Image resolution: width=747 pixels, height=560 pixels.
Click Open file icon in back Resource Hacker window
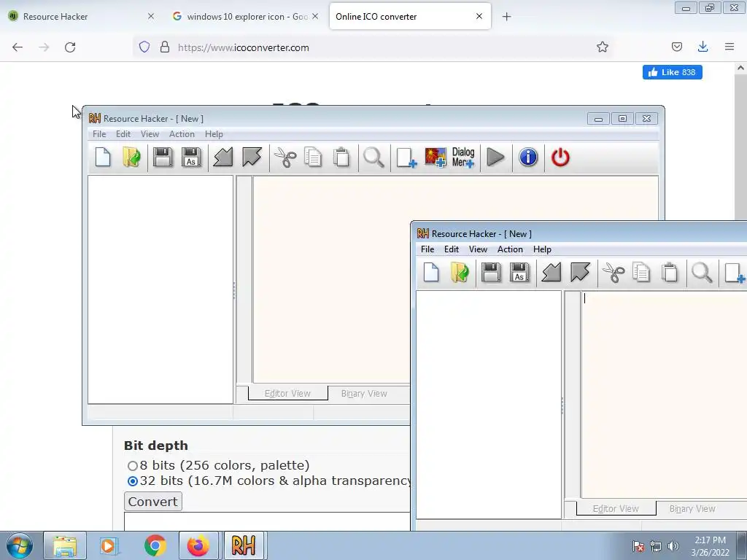(x=131, y=157)
